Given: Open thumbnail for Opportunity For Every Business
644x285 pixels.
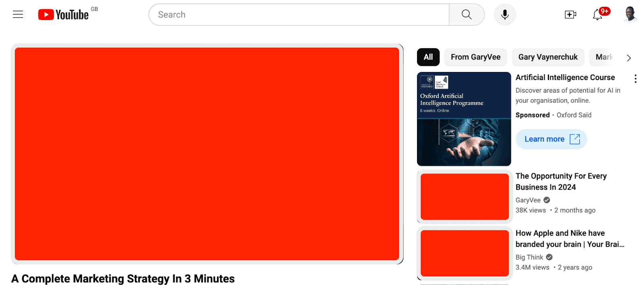Looking at the screenshot, I should 465,197.
